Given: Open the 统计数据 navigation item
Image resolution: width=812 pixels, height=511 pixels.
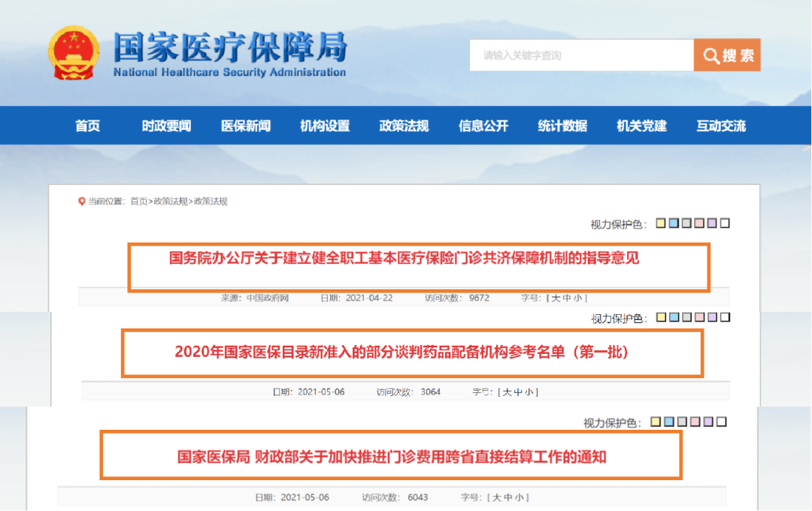Looking at the screenshot, I should pyautogui.click(x=562, y=125).
